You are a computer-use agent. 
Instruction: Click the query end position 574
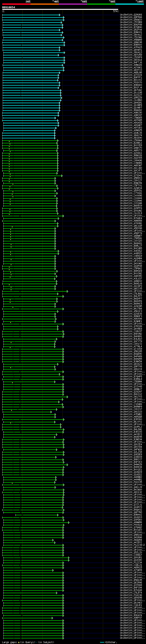tap(115, 11)
